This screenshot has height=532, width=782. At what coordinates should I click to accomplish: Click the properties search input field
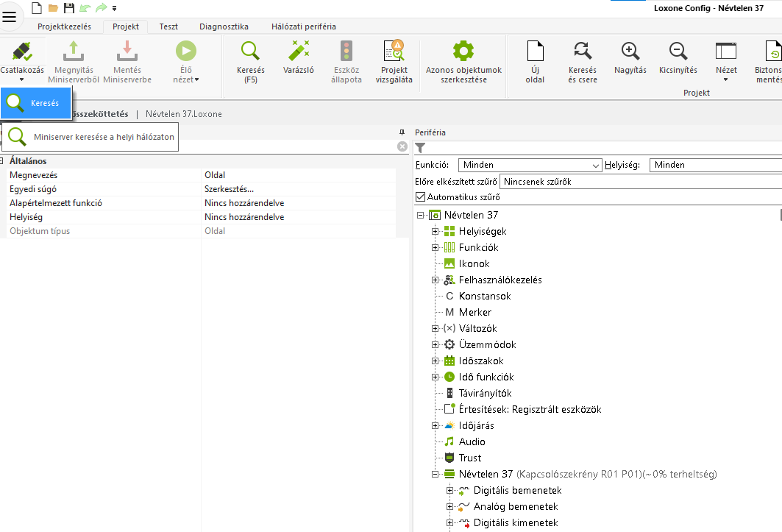point(287,146)
